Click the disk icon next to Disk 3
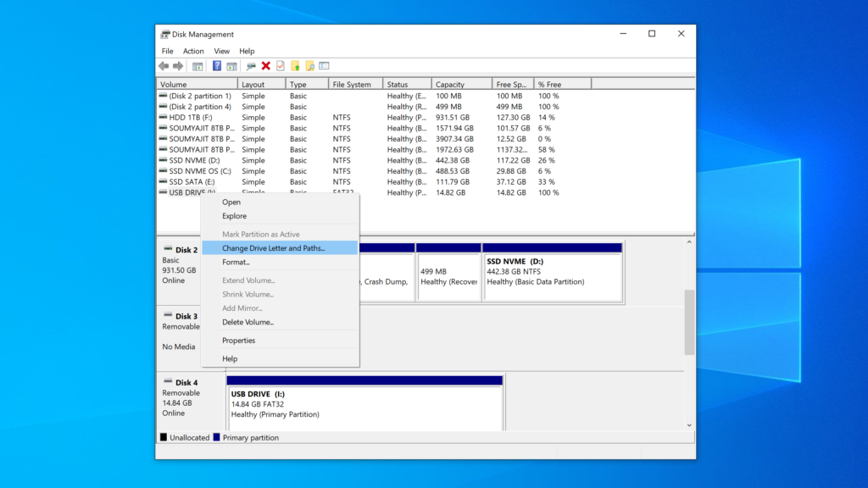868x488 pixels. pyautogui.click(x=168, y=315)
